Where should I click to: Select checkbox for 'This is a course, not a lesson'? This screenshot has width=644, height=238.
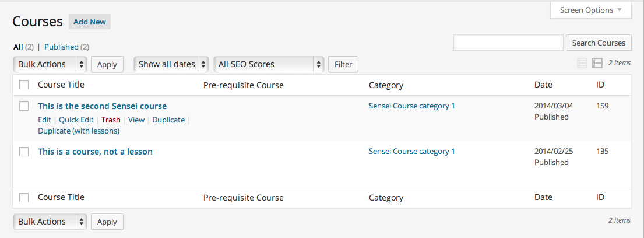coord(24,152)
